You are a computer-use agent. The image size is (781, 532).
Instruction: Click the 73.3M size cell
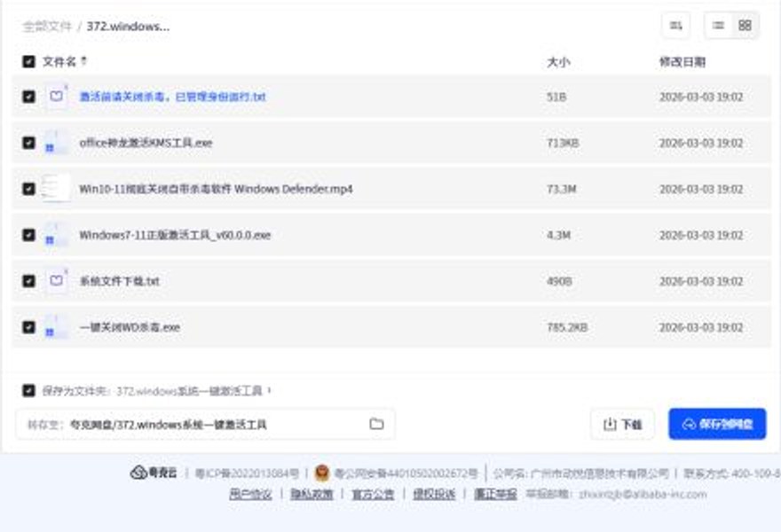(x=561, y=189)
